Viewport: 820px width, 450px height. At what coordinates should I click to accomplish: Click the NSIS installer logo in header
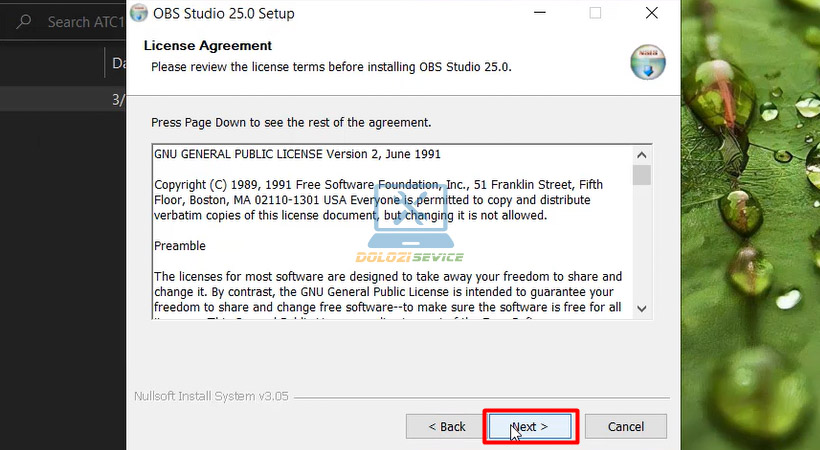click(x=647, y=62)
